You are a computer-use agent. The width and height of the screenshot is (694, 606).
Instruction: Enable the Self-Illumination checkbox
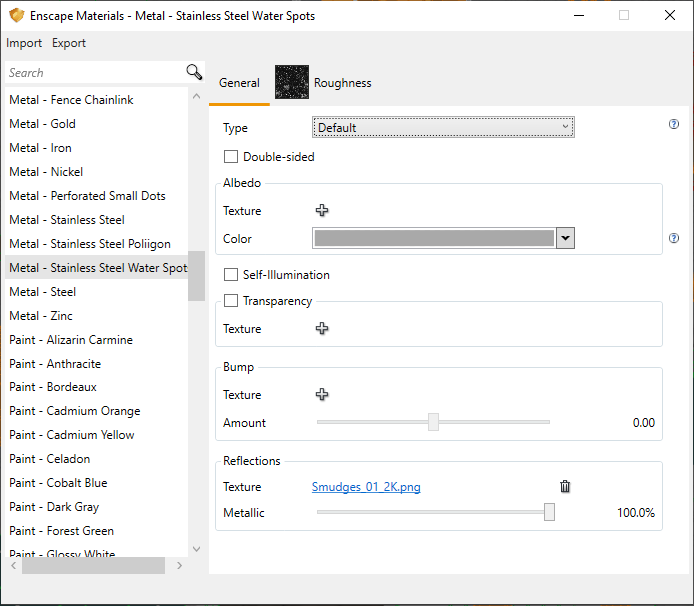coord(231,274)
